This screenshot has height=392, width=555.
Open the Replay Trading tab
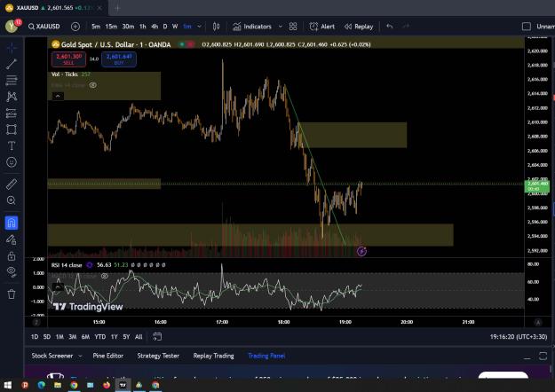213,356
